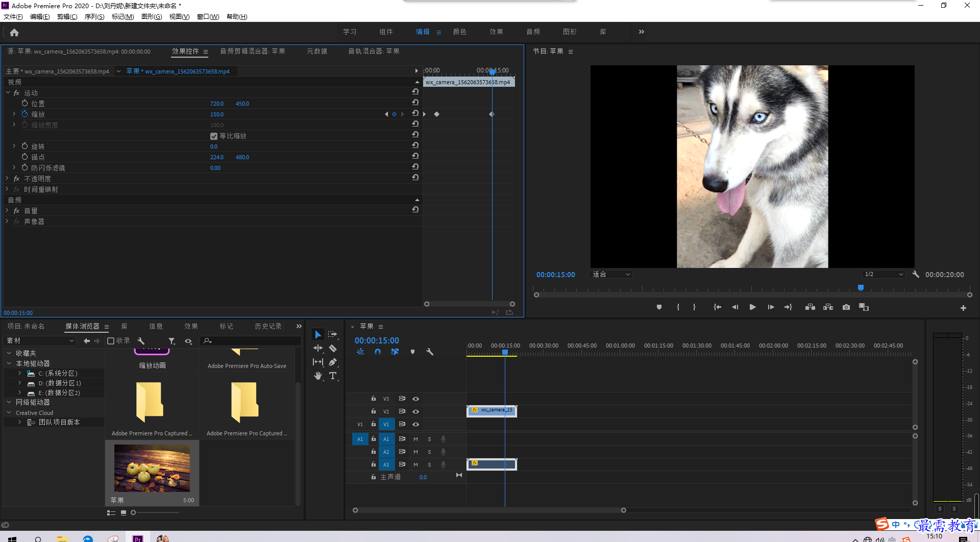Reset the Position parameter
Viewport: 980px width, 542px height.
click(x=415, y=103)
